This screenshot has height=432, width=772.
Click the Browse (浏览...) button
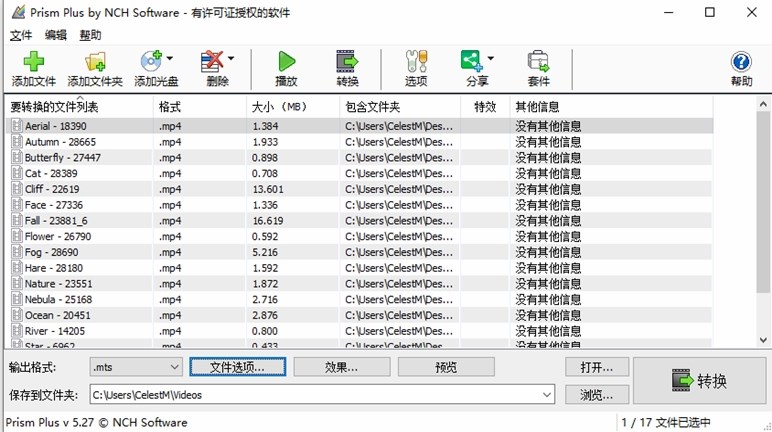(x=597, y=395)
